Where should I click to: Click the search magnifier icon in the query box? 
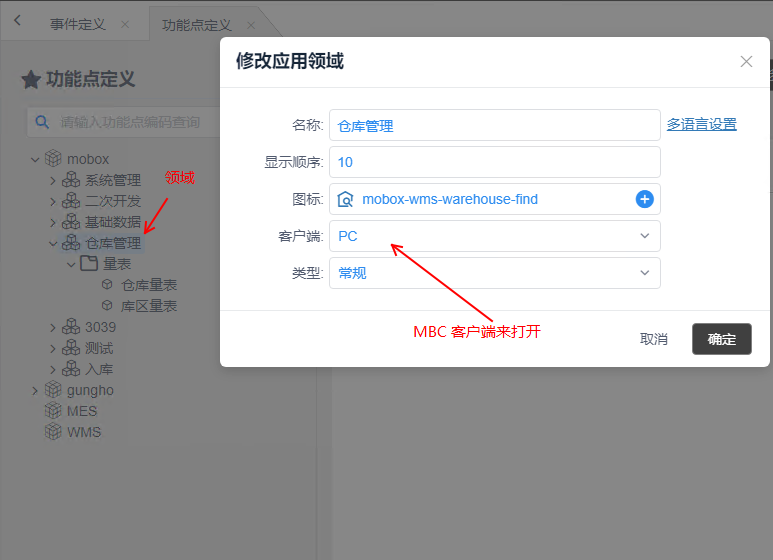[42, 122]
